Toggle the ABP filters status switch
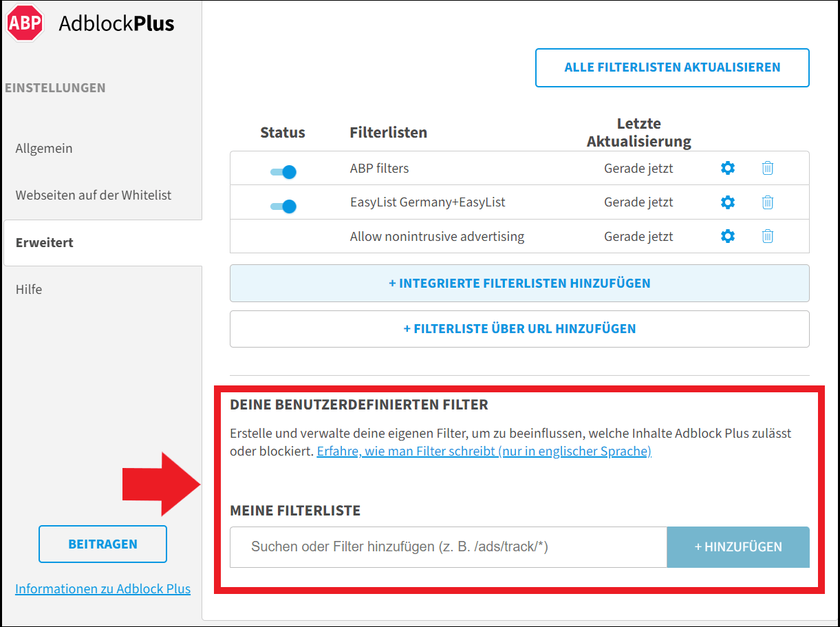The height and width of the screenshot is (627, 840). pos(283,172)
